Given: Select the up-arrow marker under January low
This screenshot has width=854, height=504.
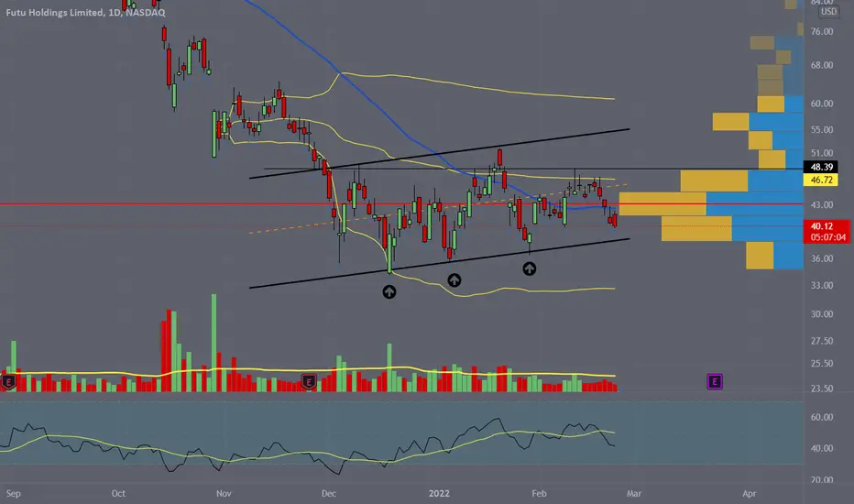Looking at the screenshot, I should coord(454,280).
